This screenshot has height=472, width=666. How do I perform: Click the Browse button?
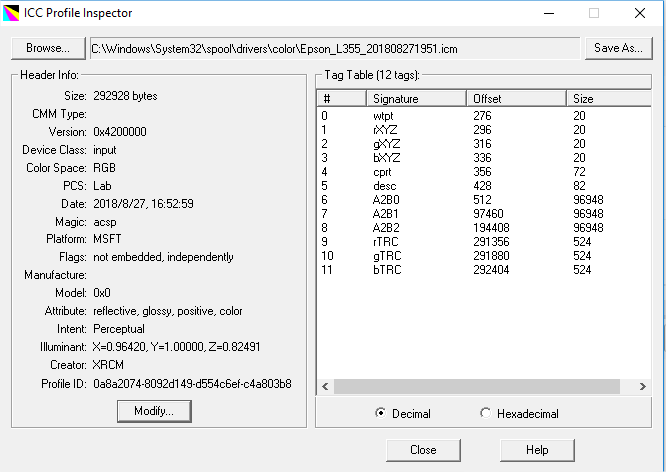click(48, 48)
